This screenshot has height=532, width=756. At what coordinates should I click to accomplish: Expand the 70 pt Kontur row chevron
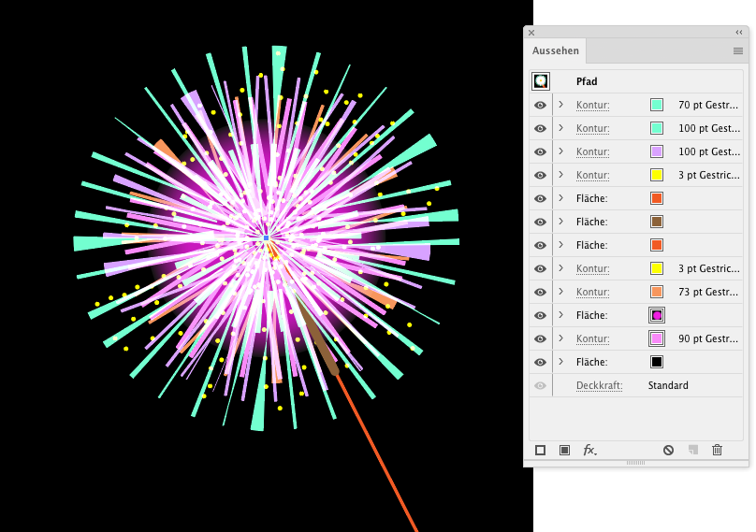[560, 105]
